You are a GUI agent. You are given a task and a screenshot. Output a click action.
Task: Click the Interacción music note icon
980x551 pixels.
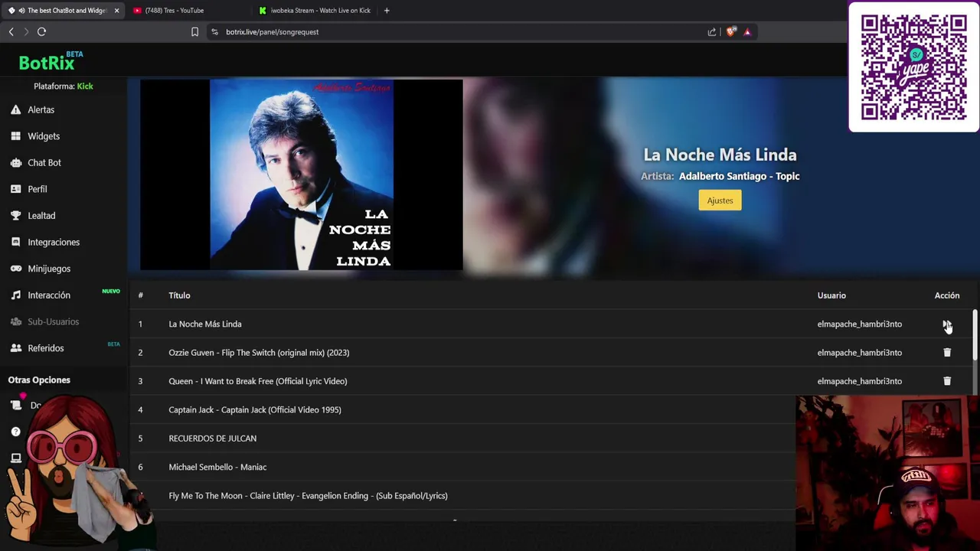15,295
